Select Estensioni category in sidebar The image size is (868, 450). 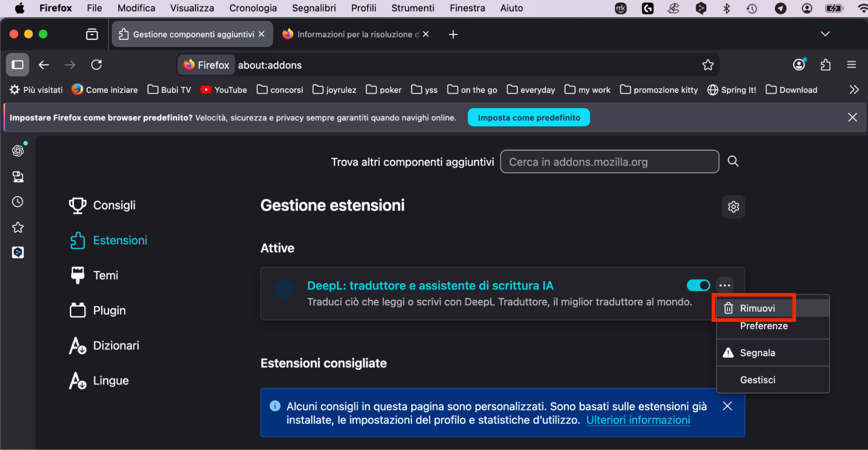coord(109,240)
